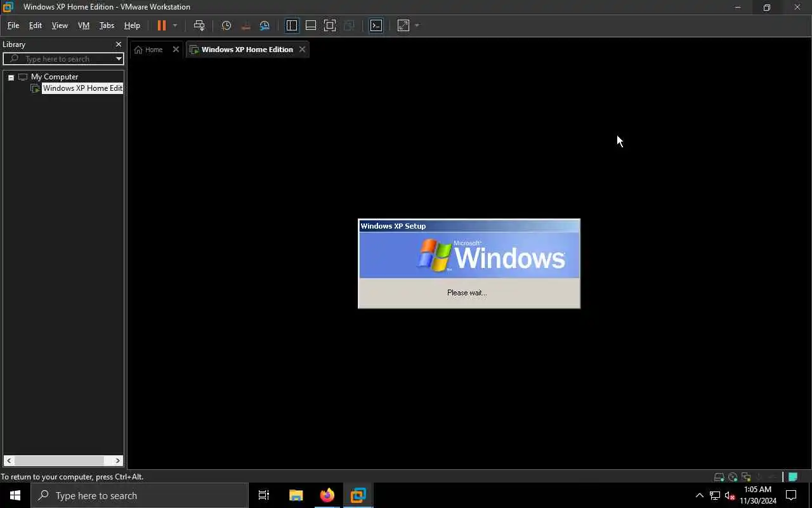
Task: Click the Windows XP Setup dialog title
Action: tap(393, 226)
